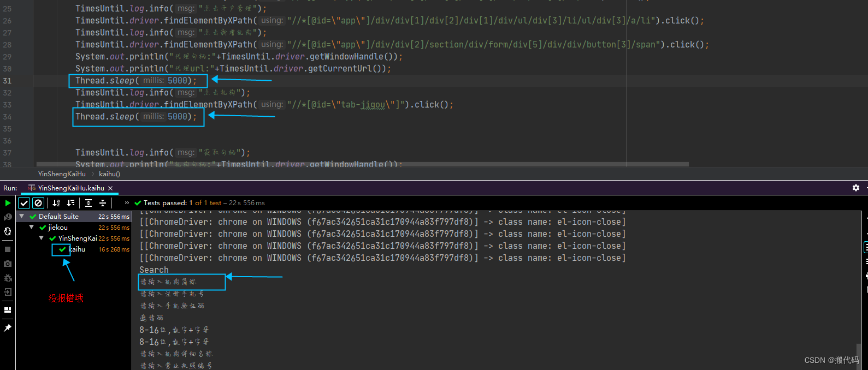Click the last ChromeDriver el-icon-close console line
Viewport: 868px width, 370px height.
coord(382,258)
